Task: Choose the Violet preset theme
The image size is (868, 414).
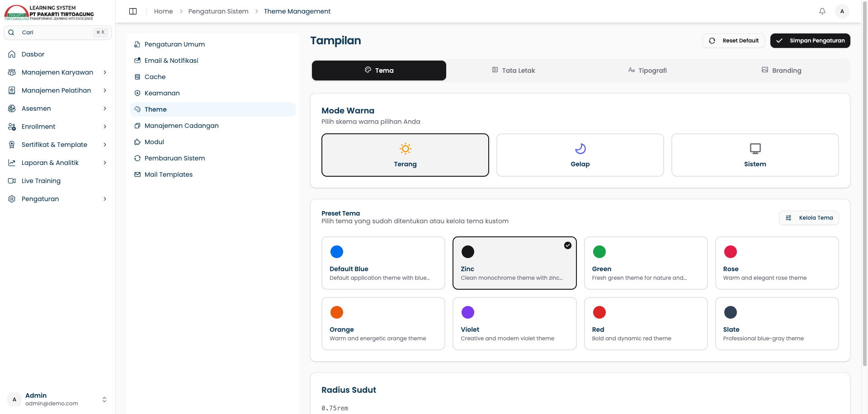Action: coord(514,324)
